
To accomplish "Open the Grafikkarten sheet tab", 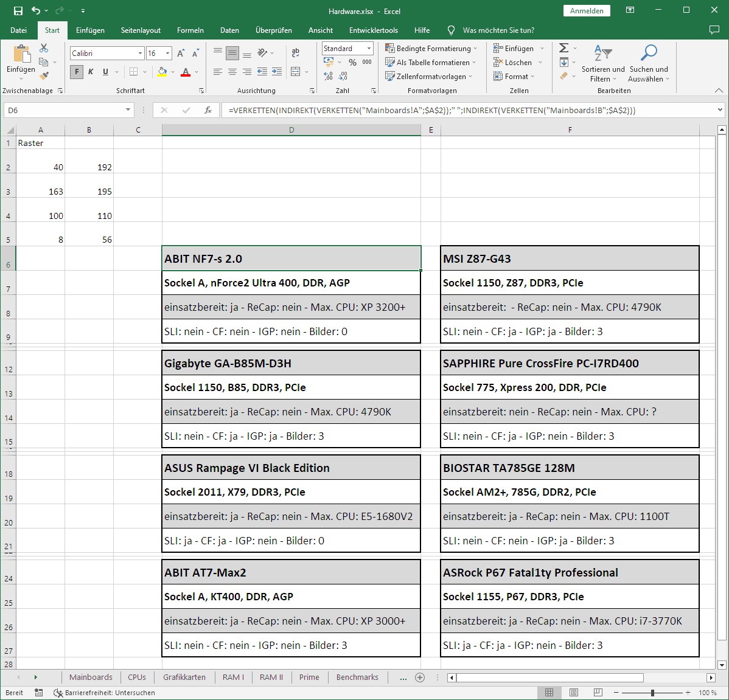I will [184, 677].
